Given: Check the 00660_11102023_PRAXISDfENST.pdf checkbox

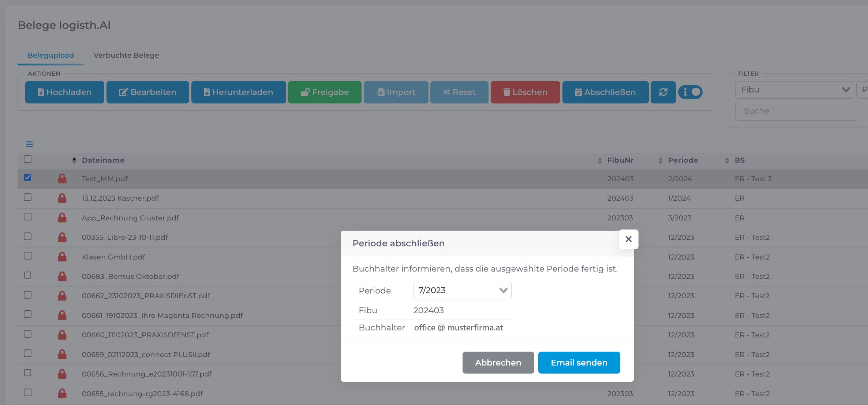Looking at the screenshot, I should 27,334.
